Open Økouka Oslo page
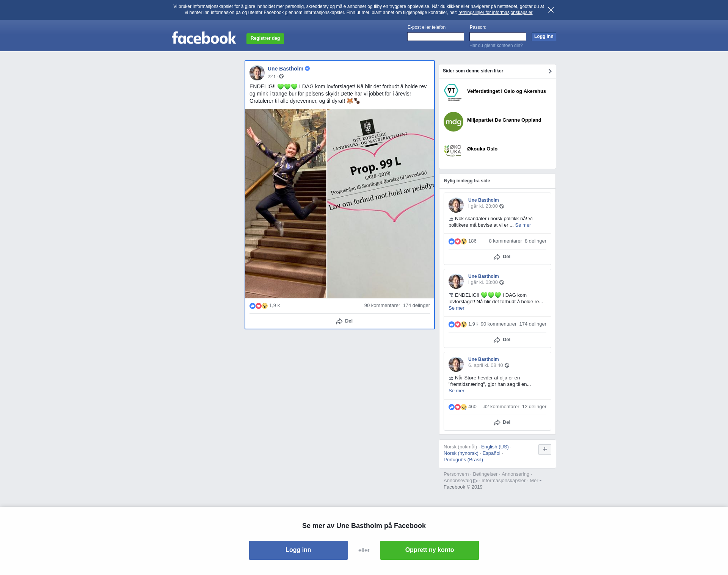This screenshot has width=728, height=575. 482,149
